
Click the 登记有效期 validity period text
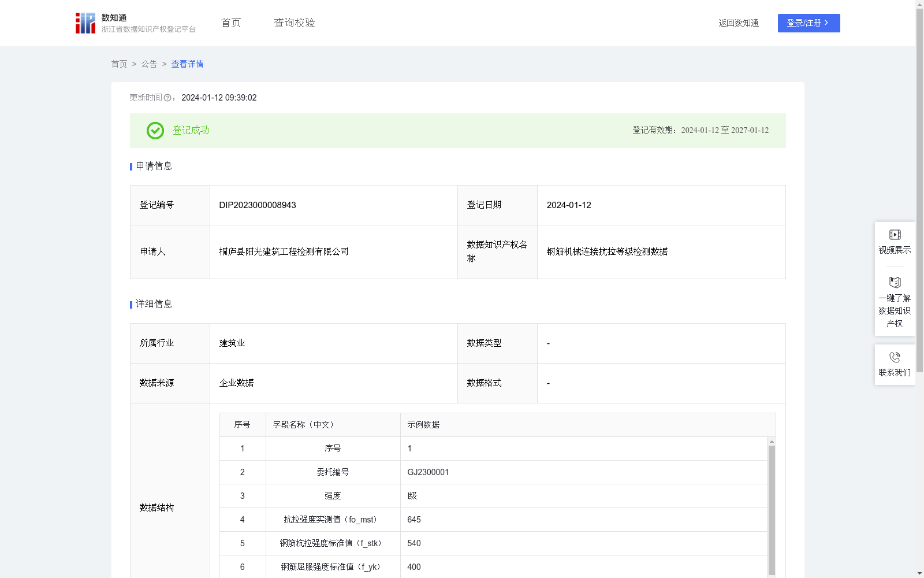click(x=701, y=131)
